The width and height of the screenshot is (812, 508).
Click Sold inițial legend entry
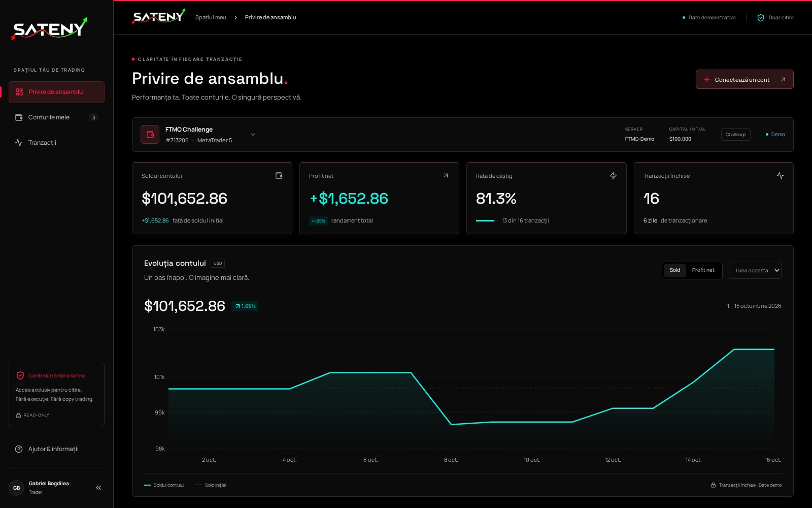(x=211, y=485)
